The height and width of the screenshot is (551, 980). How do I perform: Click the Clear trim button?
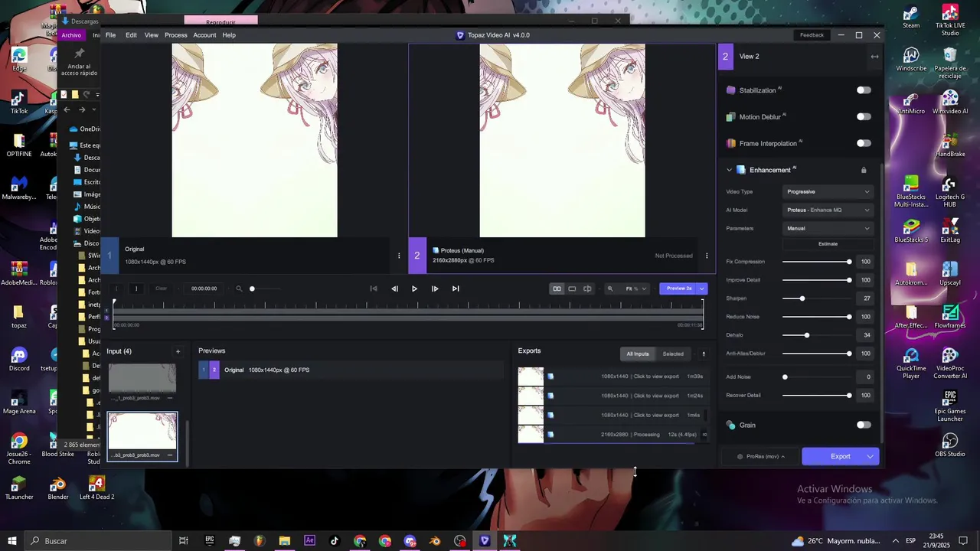click(x=162, y=289)
